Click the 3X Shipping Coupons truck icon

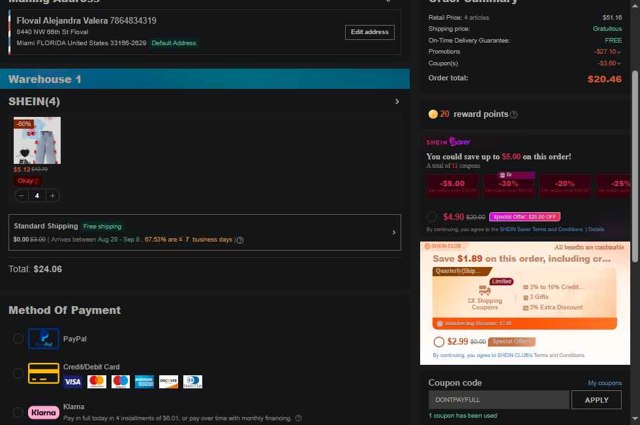click(484, 290)
